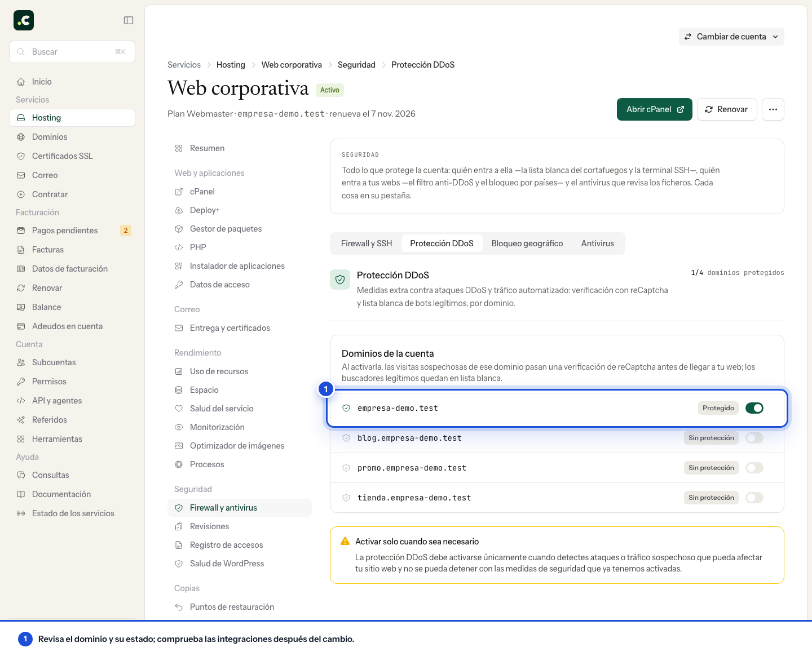Click the Permisos key icon

(21, 382)
